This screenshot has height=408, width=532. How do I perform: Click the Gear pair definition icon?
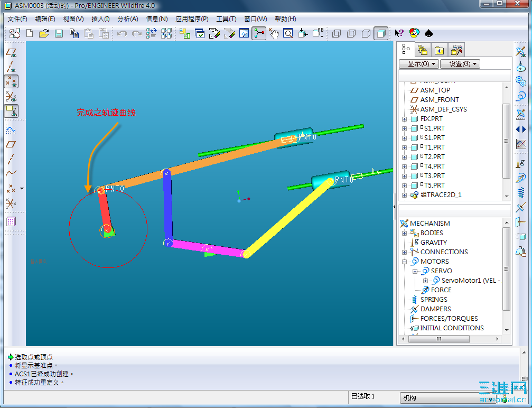coord(520,81)
